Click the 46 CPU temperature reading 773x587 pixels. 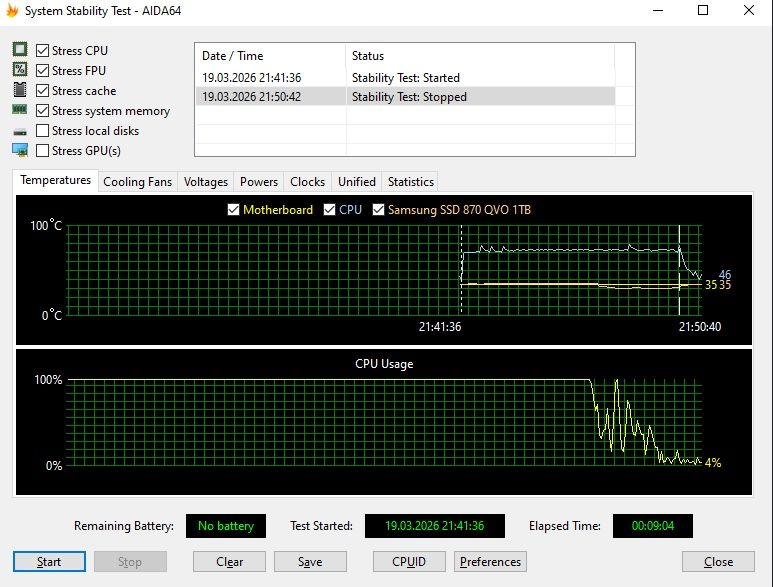[725, 275]
